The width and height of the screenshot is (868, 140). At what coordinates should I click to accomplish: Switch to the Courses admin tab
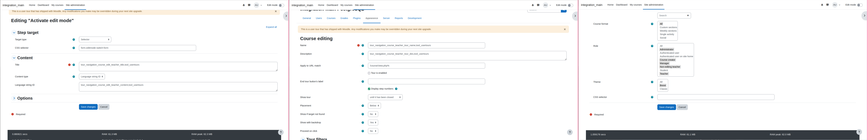coord(331,18)
